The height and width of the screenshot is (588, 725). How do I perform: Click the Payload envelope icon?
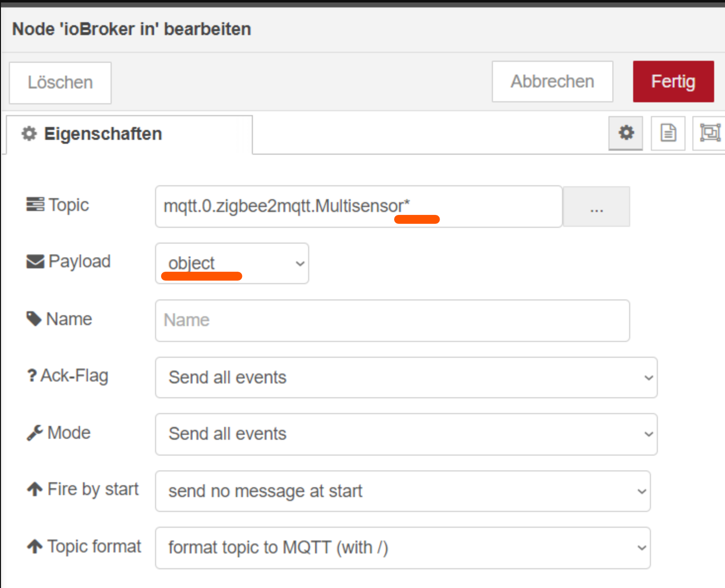point(35,261)
